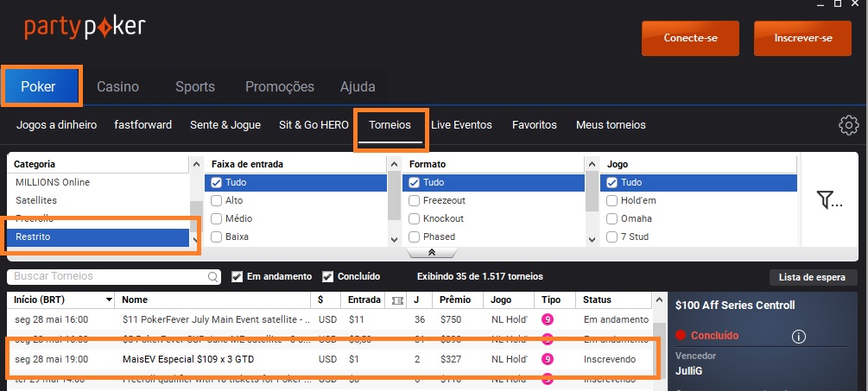
Task: Click the pink 9 badge in MaisEV row
Action: pyautogui.click(x=548, y=359)
